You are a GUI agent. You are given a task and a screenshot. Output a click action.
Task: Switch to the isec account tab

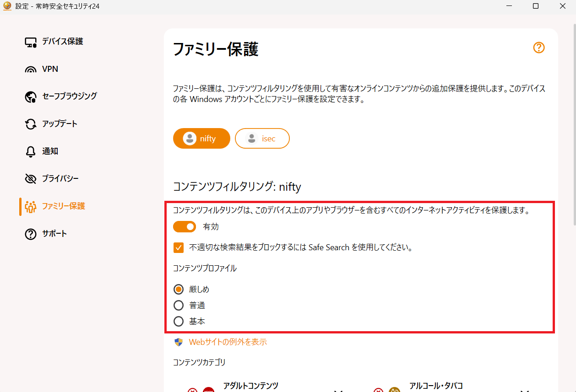click(262, 138)
